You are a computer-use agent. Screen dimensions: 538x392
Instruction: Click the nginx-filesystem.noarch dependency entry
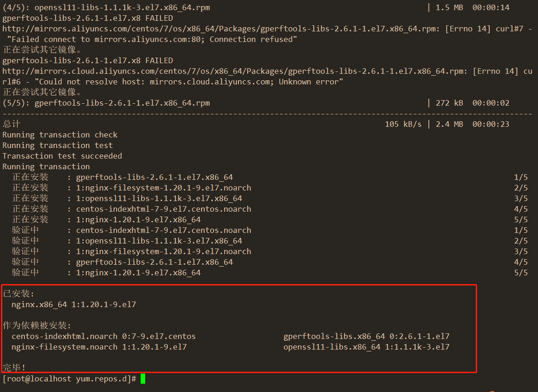coord(99,347)
